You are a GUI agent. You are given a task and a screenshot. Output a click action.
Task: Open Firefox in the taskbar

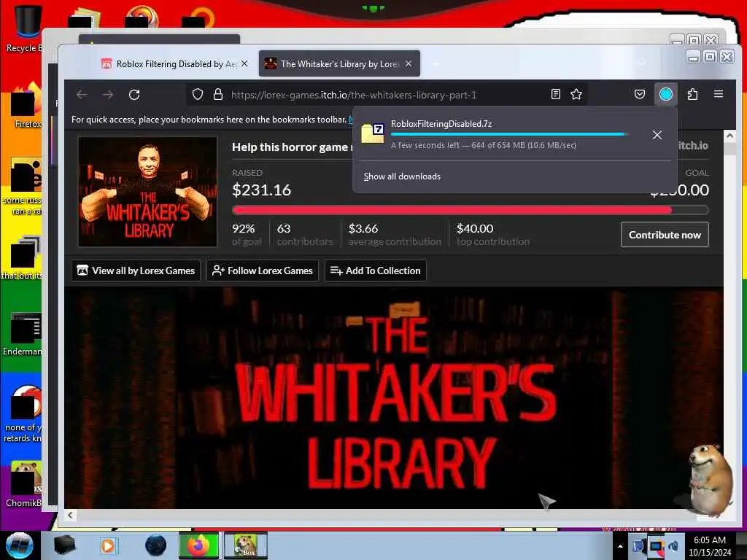198,545
